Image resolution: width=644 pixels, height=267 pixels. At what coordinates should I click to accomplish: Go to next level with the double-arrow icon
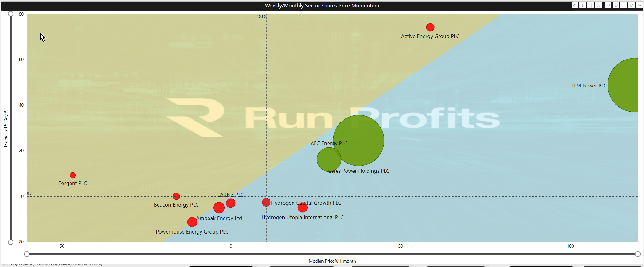click(x=591, y=5)
